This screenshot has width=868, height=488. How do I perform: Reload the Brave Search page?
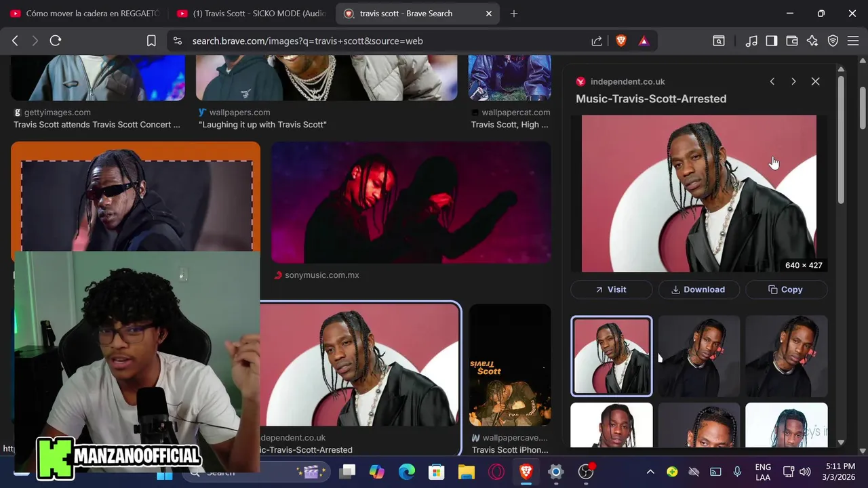click(56, 41)
